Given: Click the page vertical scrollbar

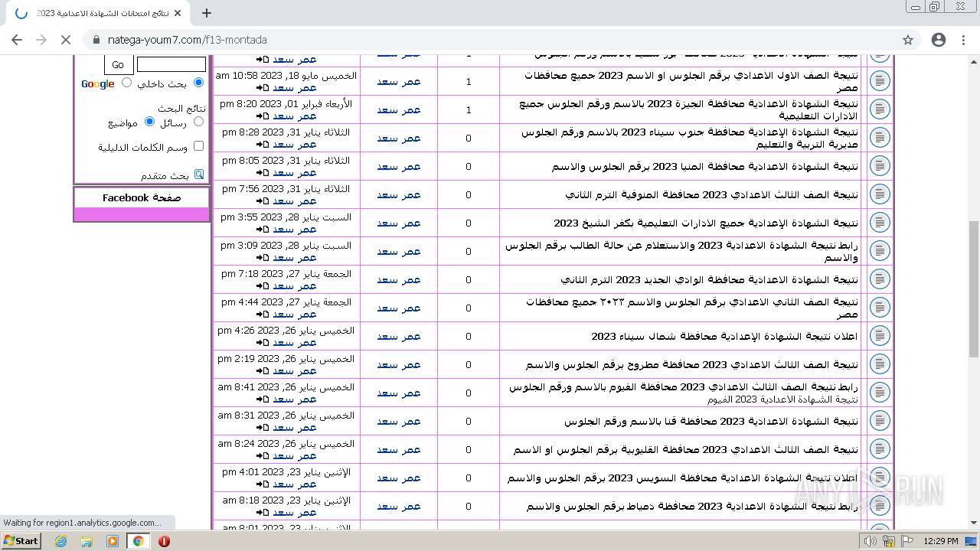Looking at the screenshot, I should pos(974,291).
